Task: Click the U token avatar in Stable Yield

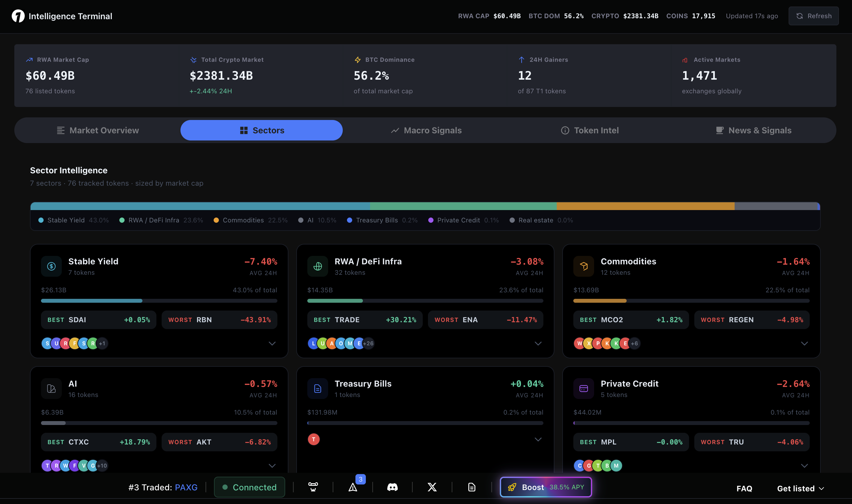Action: (56, 343)
